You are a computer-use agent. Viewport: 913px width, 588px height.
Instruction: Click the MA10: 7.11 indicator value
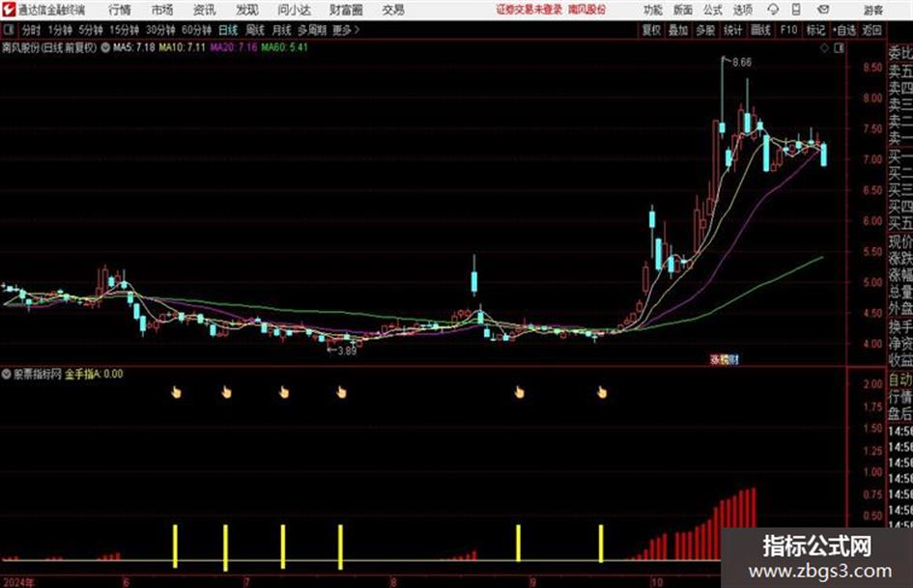(x=183, y=47)
